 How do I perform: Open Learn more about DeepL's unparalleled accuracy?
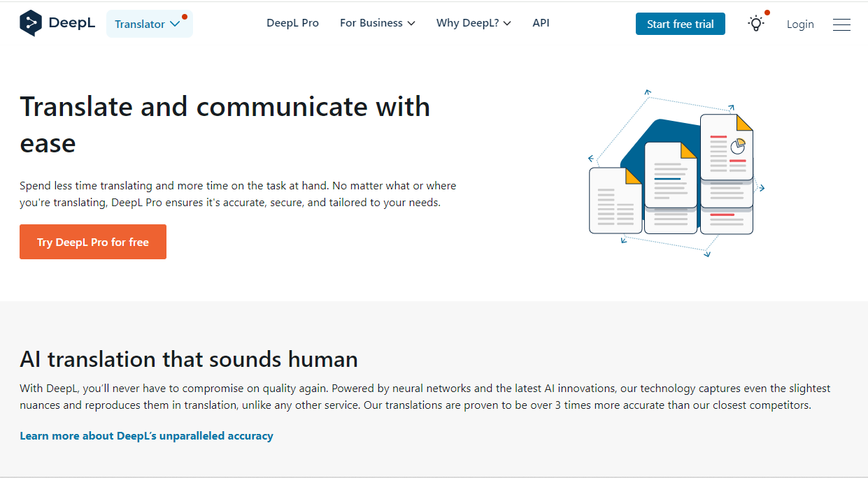point(146,435)
